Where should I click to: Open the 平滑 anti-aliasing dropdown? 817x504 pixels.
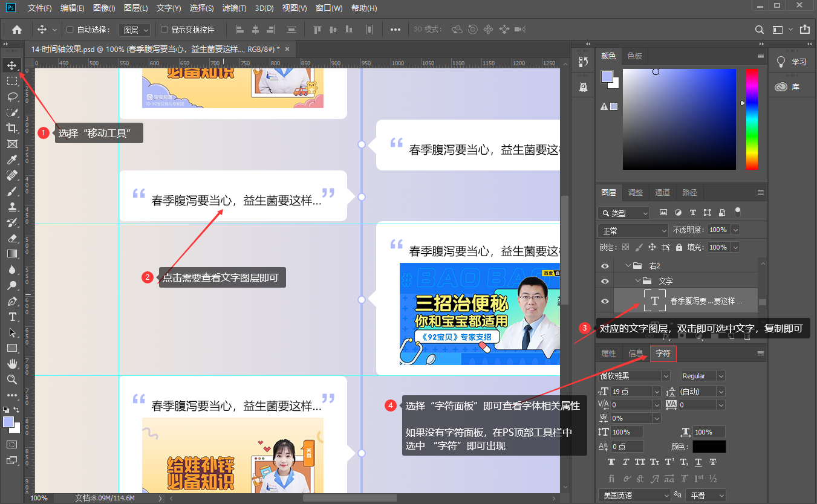[x=705, y=496]
